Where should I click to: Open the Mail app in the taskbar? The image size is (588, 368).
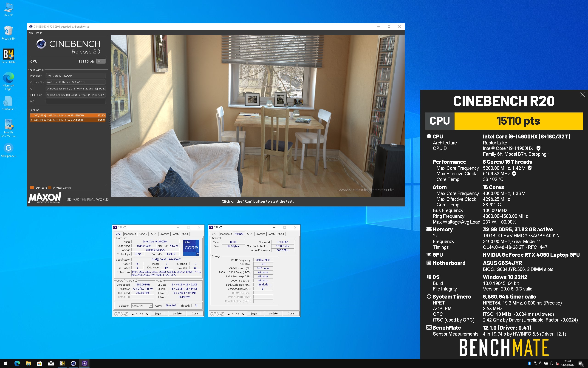[51, 363]
